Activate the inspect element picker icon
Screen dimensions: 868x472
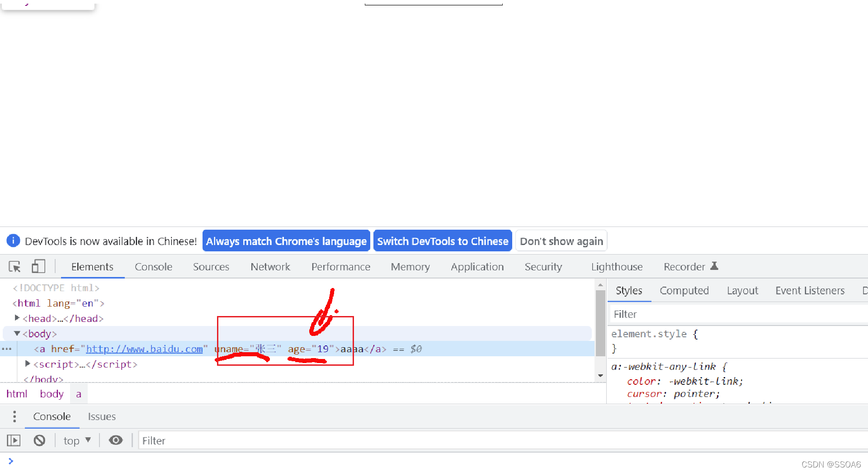click(x=14, y=267)
